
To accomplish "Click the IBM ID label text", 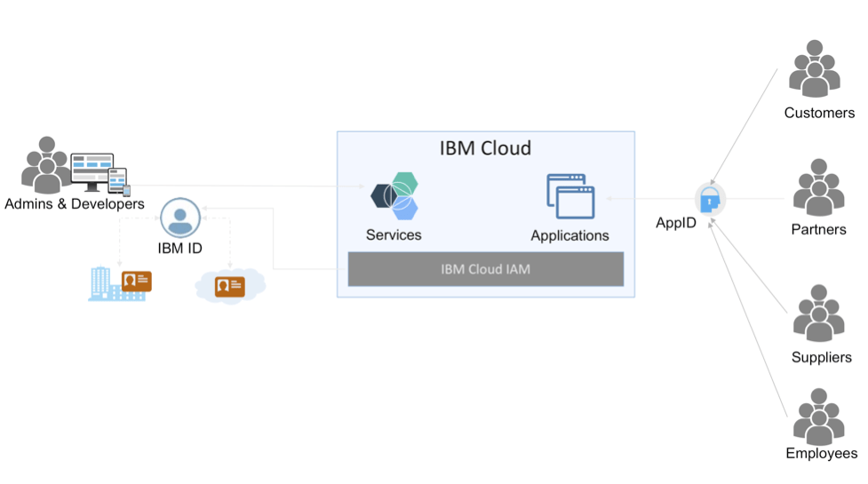I will tap(180, 249).
